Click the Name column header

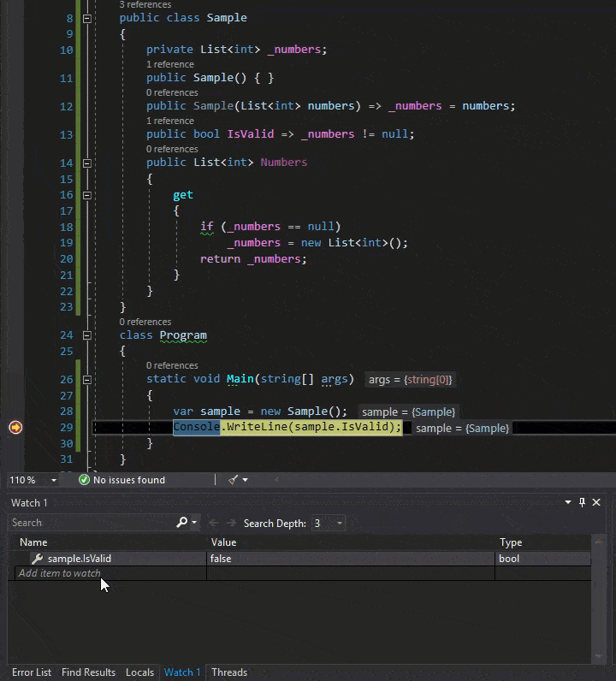pos(33,542)
